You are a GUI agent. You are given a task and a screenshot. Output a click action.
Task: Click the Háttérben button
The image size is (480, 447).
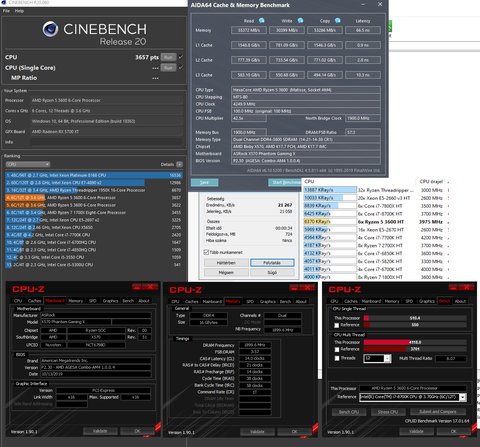pos(226,263)
